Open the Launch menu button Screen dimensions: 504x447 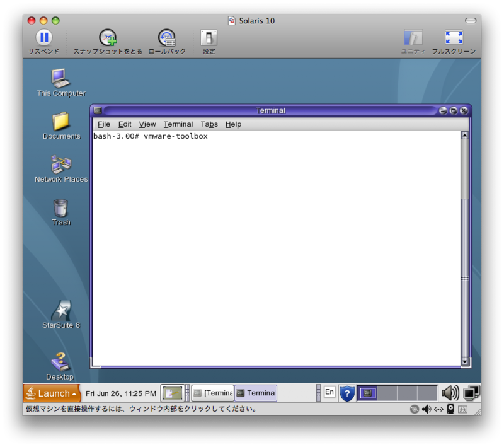click(52, 393)
